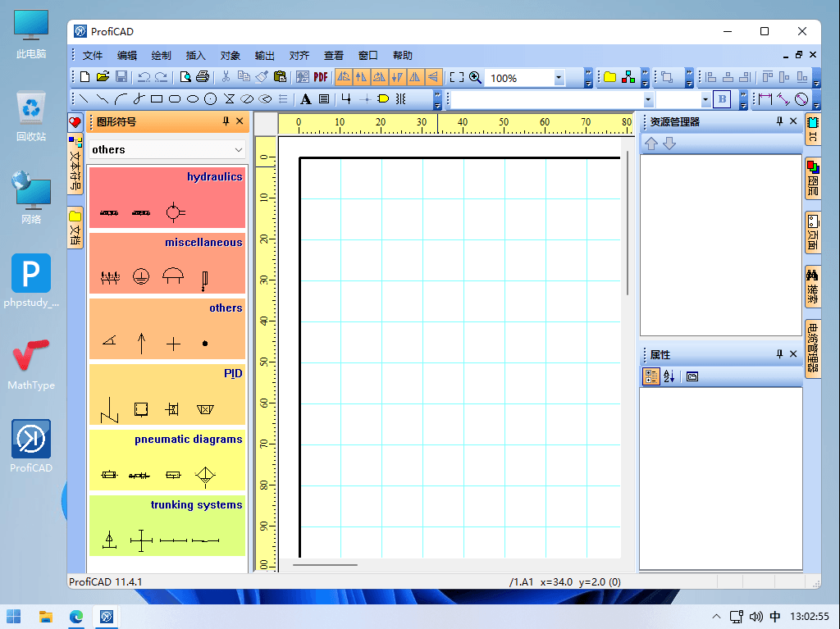Screen dimensions: 840x629
Task: Open the font size dropdown
Action: coord(705,99)
